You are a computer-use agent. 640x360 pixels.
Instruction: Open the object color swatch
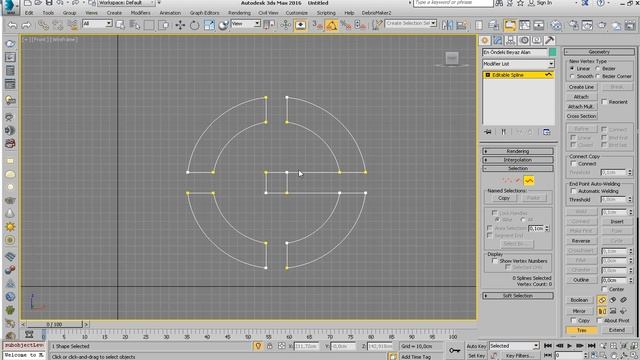(552, 52)
